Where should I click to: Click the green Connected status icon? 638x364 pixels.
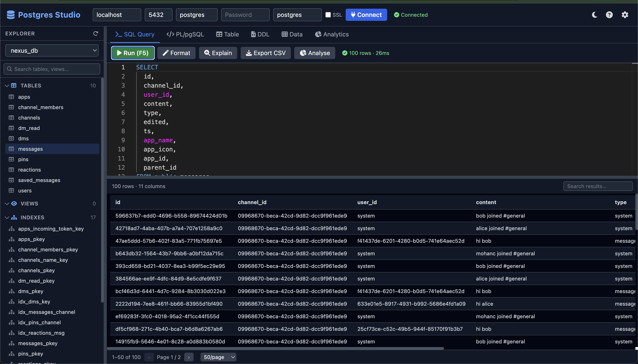click(x=396, y=15)
